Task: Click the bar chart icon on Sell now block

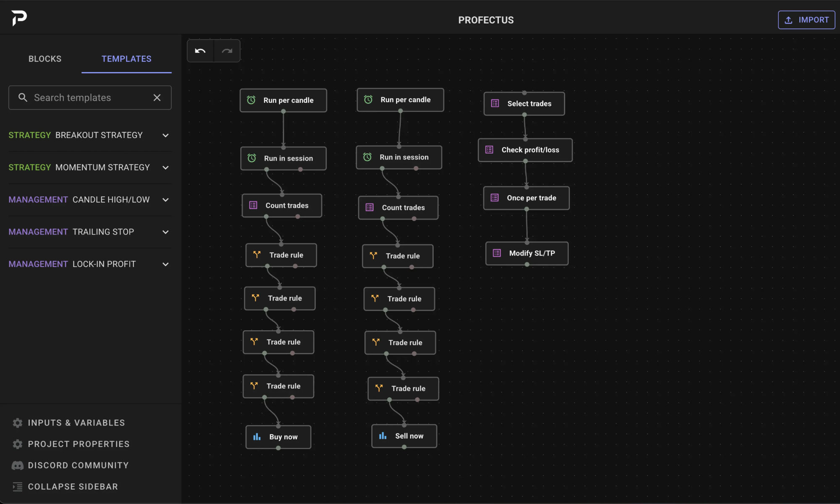Action: [x=383, y=436]
